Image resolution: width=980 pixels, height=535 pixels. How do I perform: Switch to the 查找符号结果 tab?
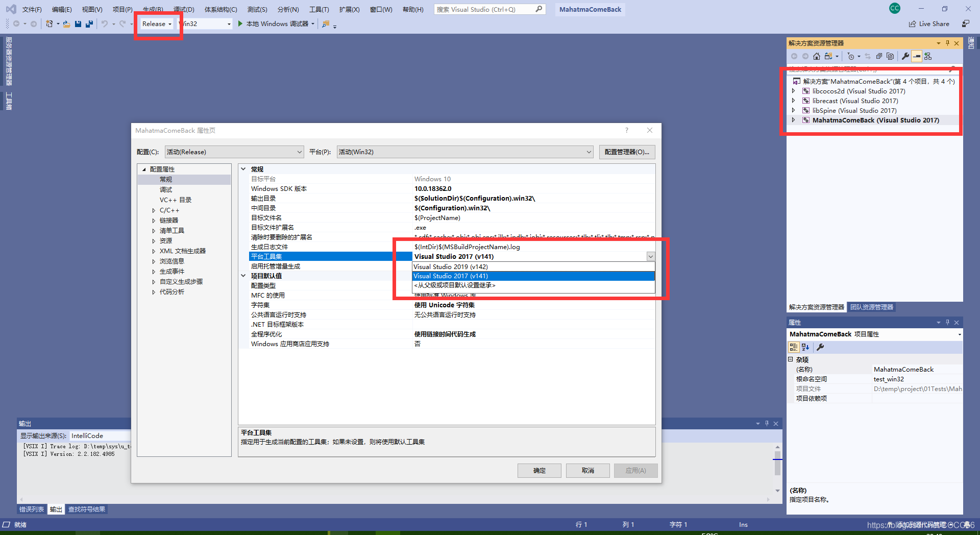[87, 509]
